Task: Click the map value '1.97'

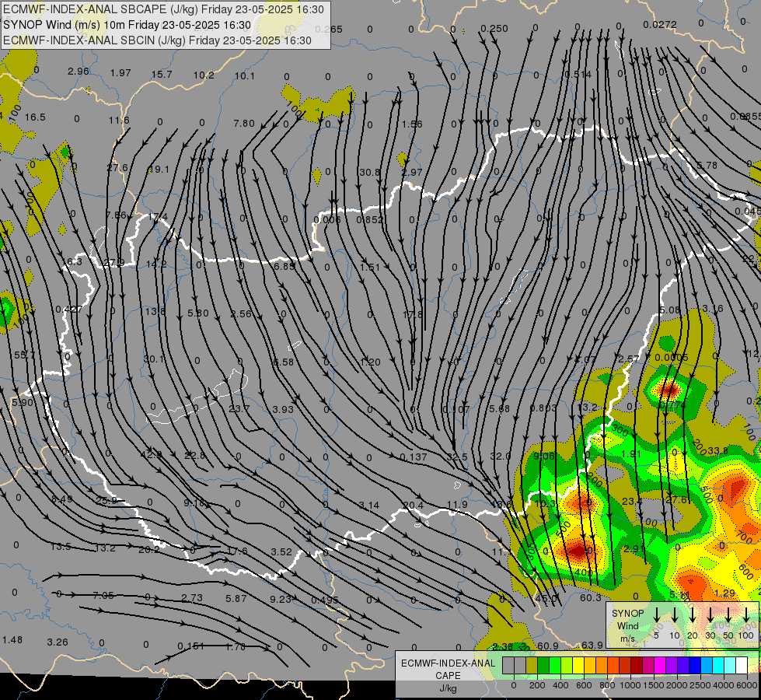Action: point(120,73)
